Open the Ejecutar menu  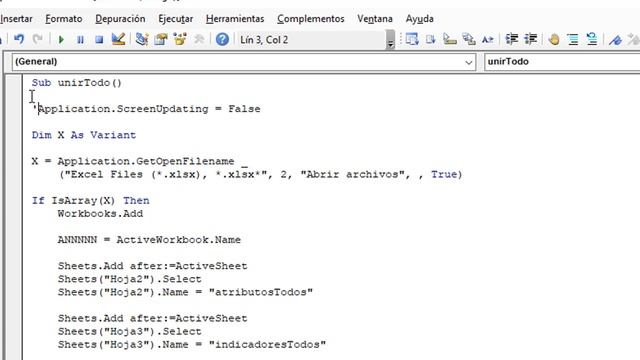click(x=176, y=19)
